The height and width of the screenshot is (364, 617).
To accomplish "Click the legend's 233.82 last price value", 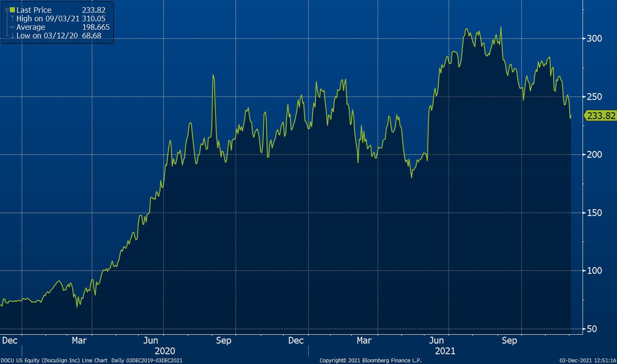I will 94,10.
